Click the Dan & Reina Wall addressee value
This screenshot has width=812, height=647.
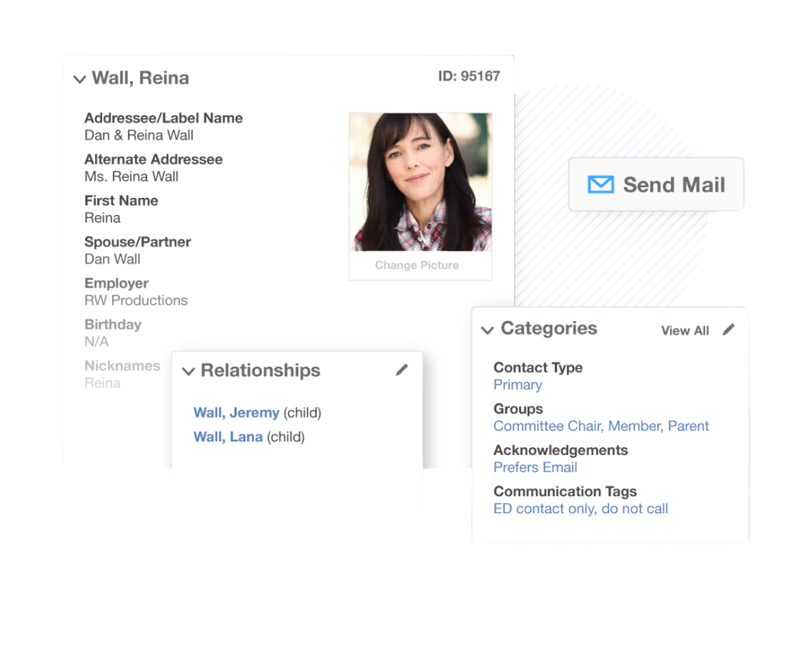tap(139, 135)
